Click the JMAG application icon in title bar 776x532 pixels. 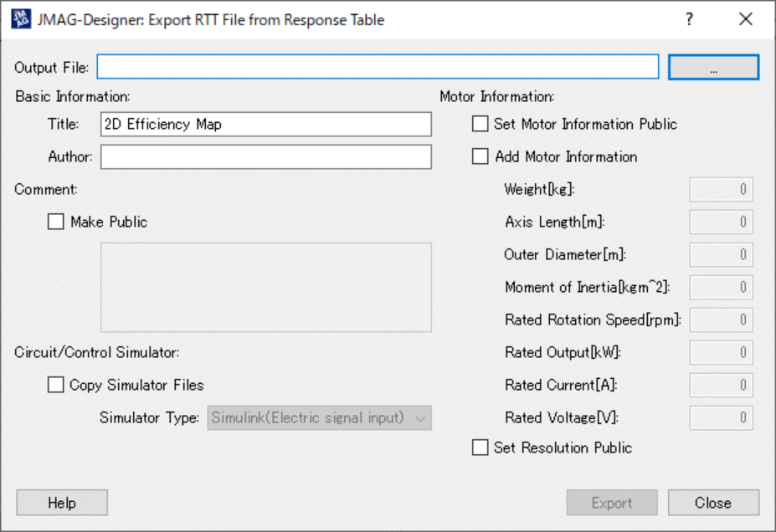20,19
